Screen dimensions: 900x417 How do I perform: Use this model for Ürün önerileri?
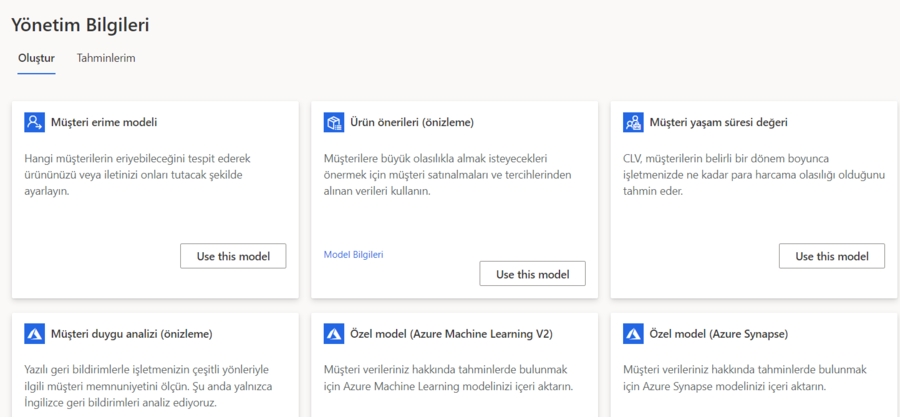click(x=533, y=274)
